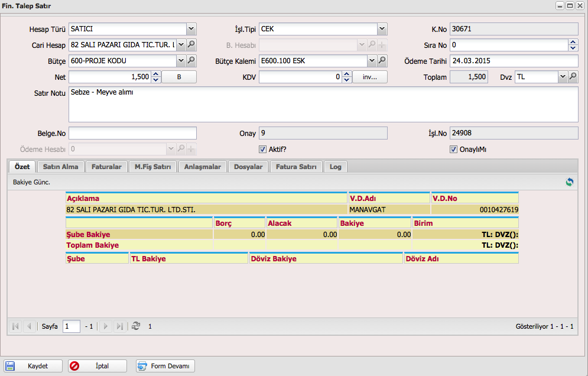Click the Form Devamı button
This screenshot has width=588, height=376.
pyautogui.click(x=165, y=366)
